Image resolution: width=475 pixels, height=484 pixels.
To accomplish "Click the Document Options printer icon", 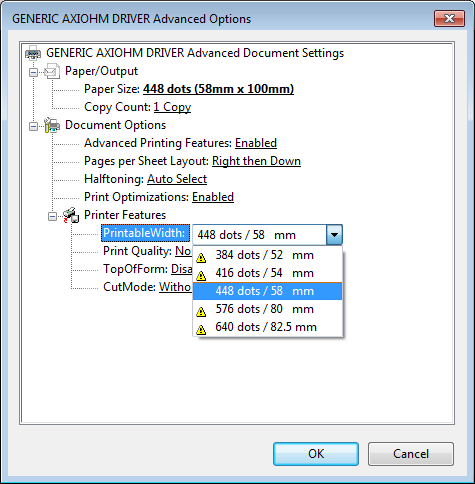I will 52,125.
